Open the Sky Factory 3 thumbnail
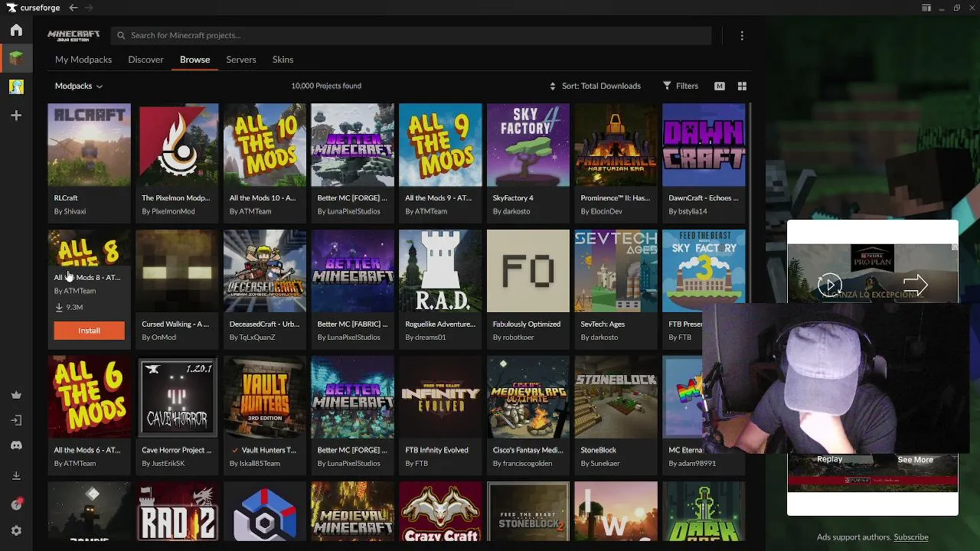 tap(704, 272)
